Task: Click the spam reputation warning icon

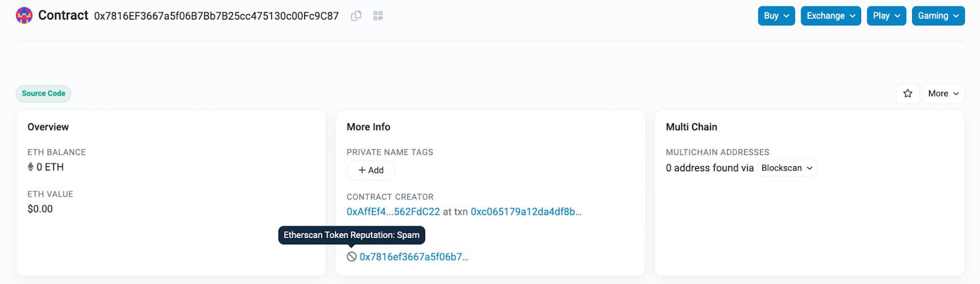Action: pos(352,257)
